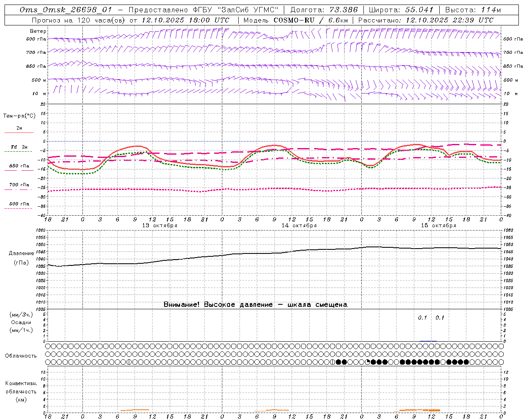
Task: Select the (гПа) pressure unit label
Action: point(21,263)
